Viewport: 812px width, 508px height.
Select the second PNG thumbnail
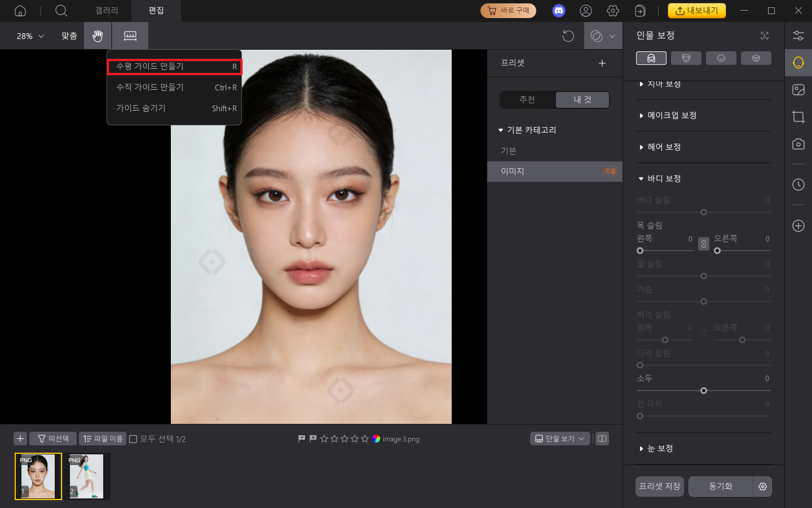(x=86, y=476)
